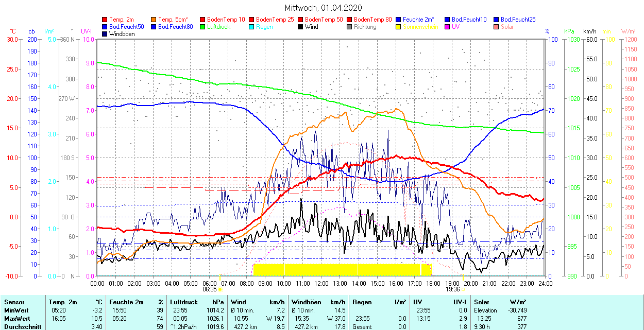Click the red Temp. 2m legend swatch
644x330 pixels.
click(105, 20)
